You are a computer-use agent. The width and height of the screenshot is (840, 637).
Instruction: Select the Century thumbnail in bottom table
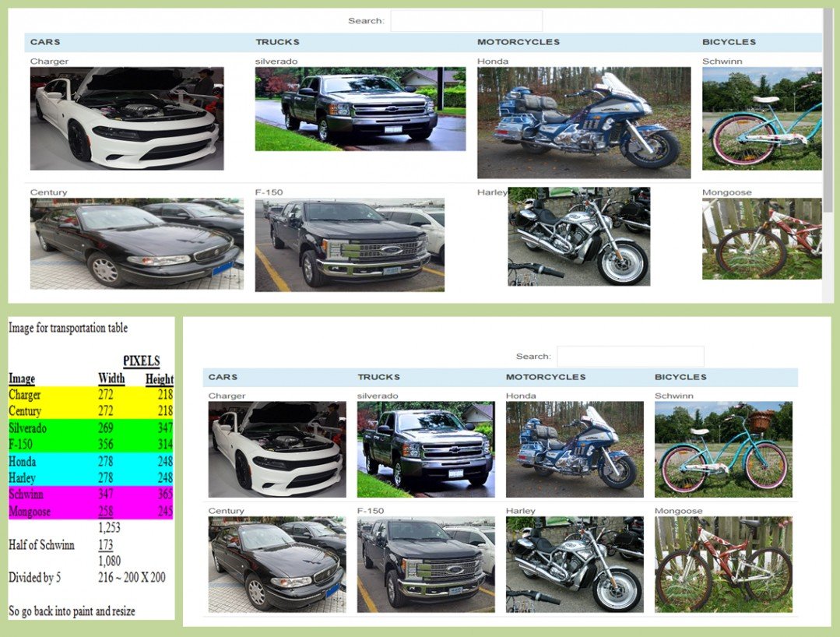pyautogui.click(x=277, y=565)
